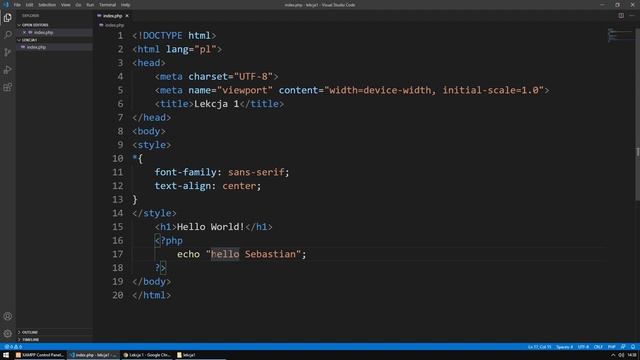Click the Split Editor Right icon
The height and width of the screenshot is (360, 640).
[621, 16]
